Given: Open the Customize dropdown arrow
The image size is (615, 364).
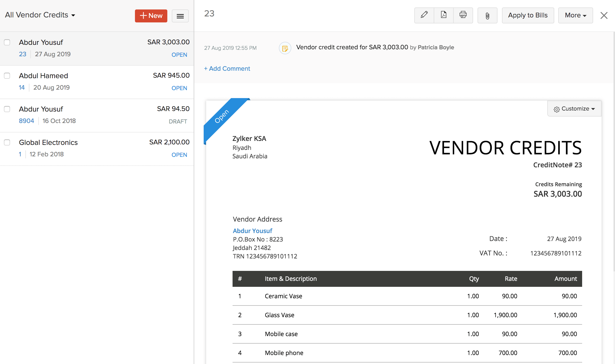Looking at the screenshot, I should click(593, 109).
